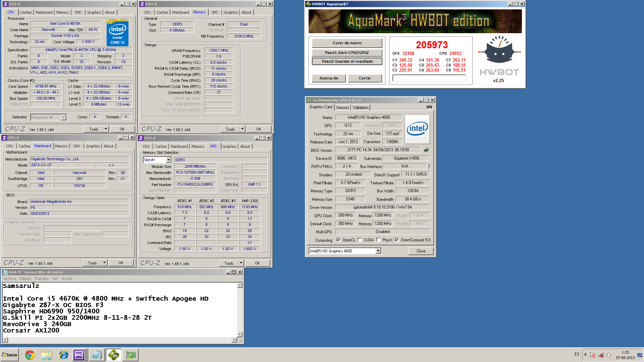The height and width of the screenshot is (362, 644).
Task: Click the Cerrar button in Aquamark
Action: pos(365,78)
